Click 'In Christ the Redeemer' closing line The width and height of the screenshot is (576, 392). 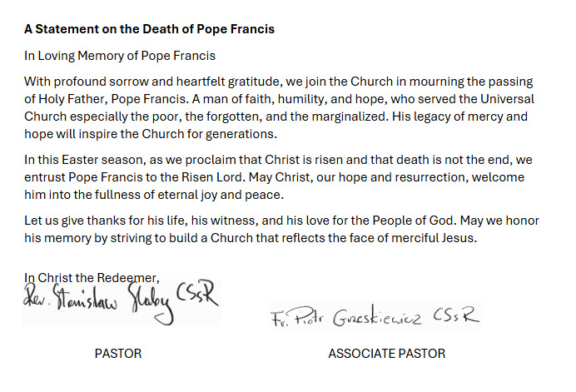[x=92, y=278]
